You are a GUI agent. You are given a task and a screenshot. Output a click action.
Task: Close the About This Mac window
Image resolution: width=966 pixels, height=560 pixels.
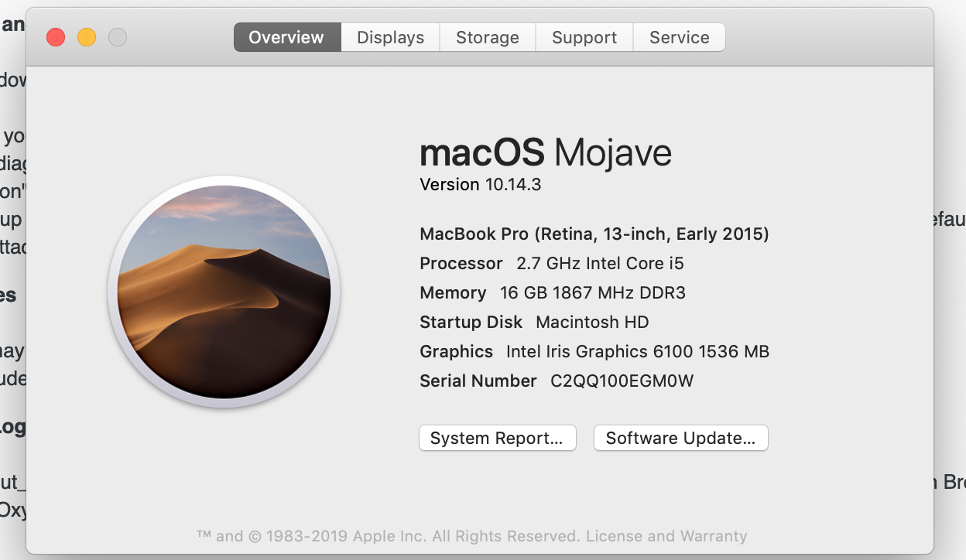coord(56,37)
